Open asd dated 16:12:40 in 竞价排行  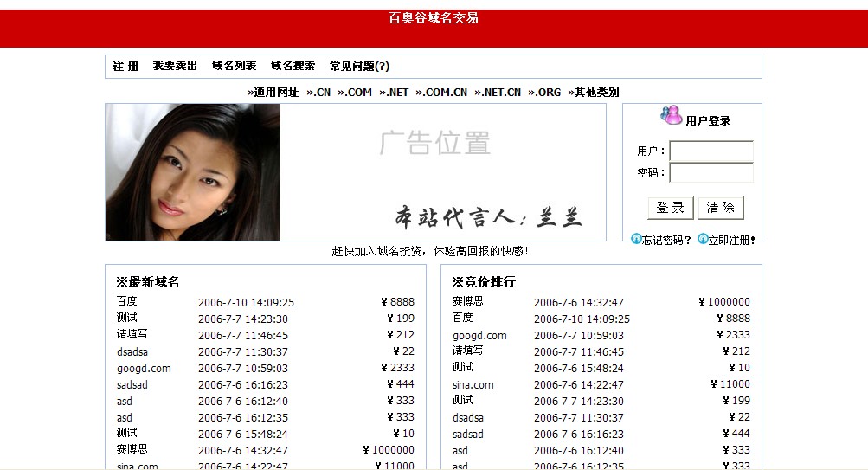(x=460, y=451)
